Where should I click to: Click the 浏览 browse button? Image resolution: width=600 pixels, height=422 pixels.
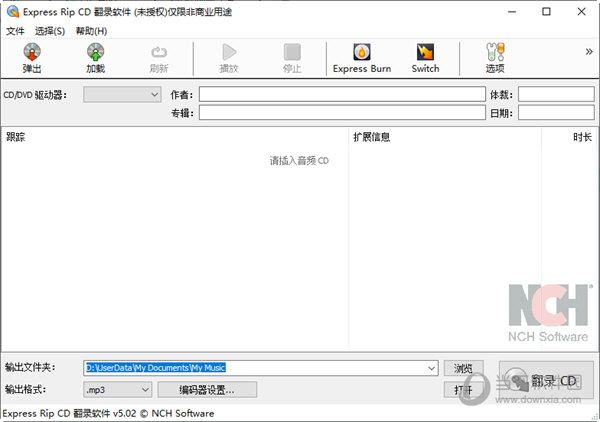[x=463, y=368]
